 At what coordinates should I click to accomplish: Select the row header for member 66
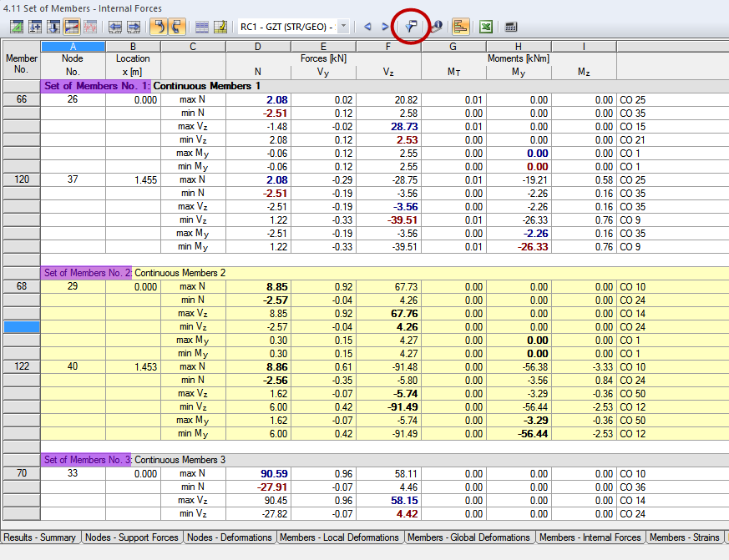(21, 99)
